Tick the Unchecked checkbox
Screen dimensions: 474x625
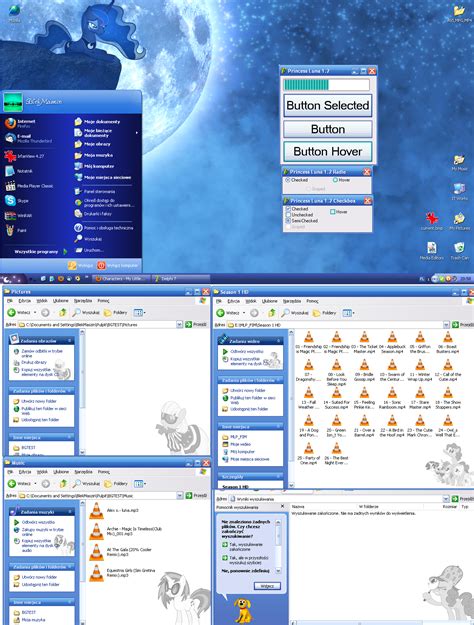[288, 214]
